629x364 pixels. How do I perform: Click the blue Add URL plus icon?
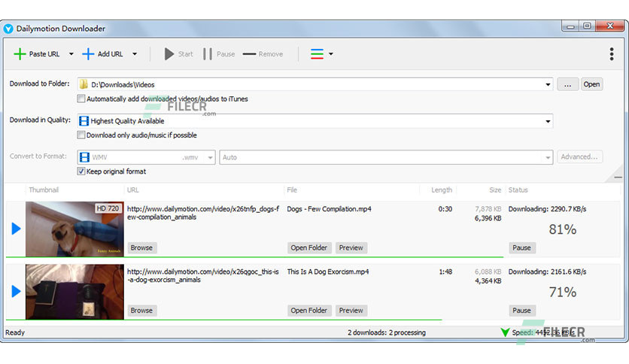tap(88, 53)
